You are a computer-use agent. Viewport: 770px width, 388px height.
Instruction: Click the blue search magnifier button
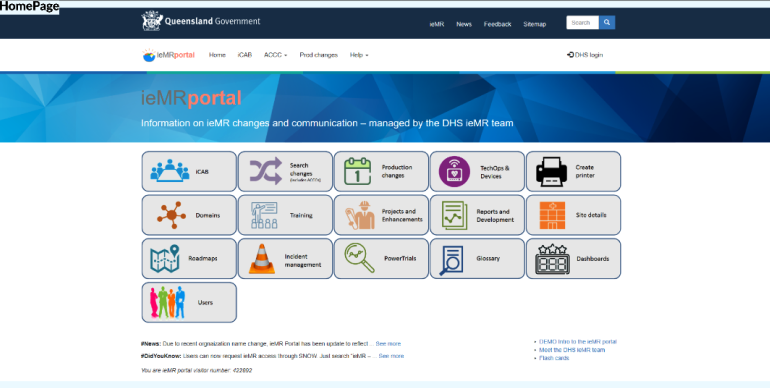coord(607,23)
